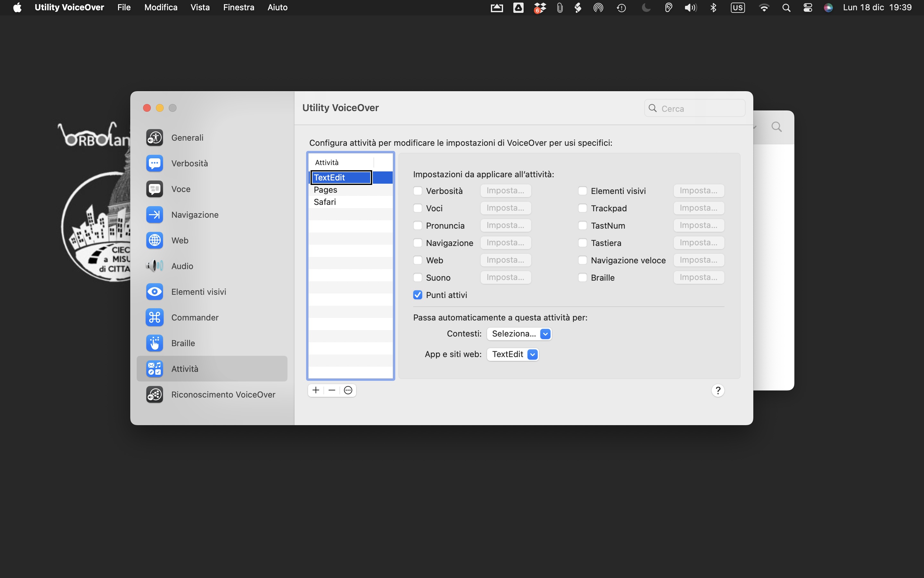The width and height of the screenshot is (924, 578).
Task: Open the Generali accessibility icon
Action: point(155,138)
